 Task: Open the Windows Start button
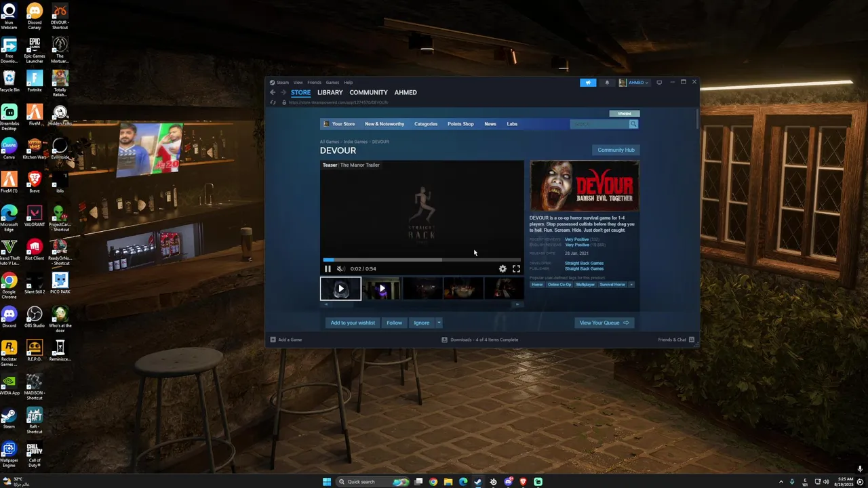point(327,482)
